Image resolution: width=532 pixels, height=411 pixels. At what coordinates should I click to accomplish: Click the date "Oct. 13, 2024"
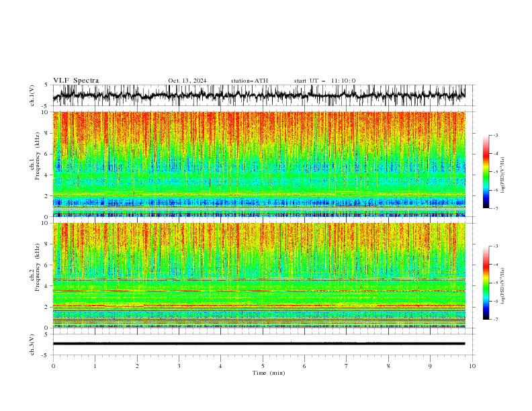click(x=187, y=81)
